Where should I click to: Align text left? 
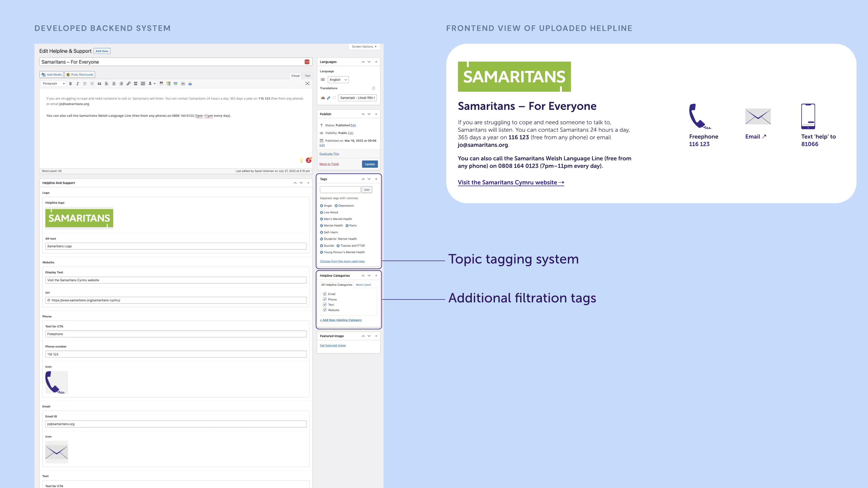click(x=106, y=83)
